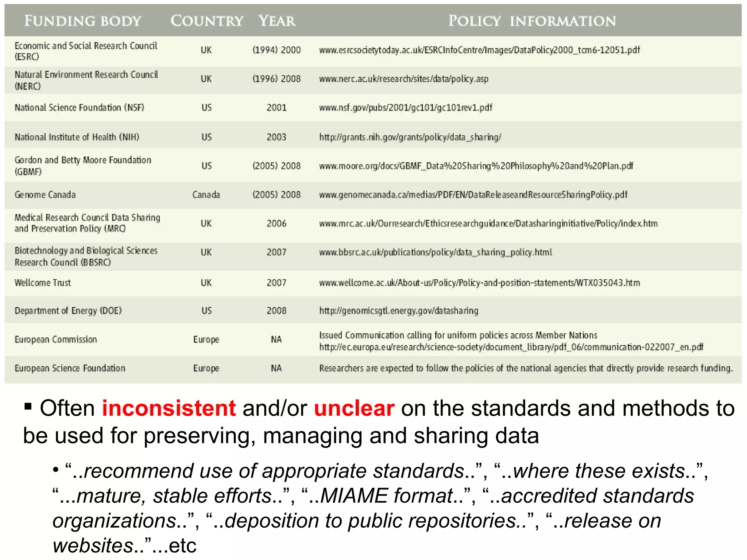Click the (1994) 2000 year cell
Screen dimensions: 747x560
pos(277,50)
